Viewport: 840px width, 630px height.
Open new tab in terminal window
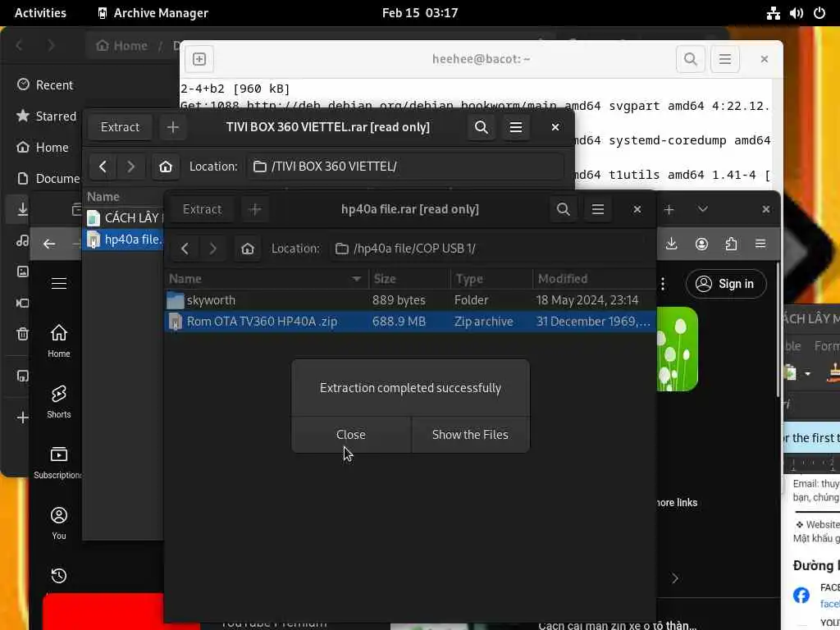coord(199,59)
